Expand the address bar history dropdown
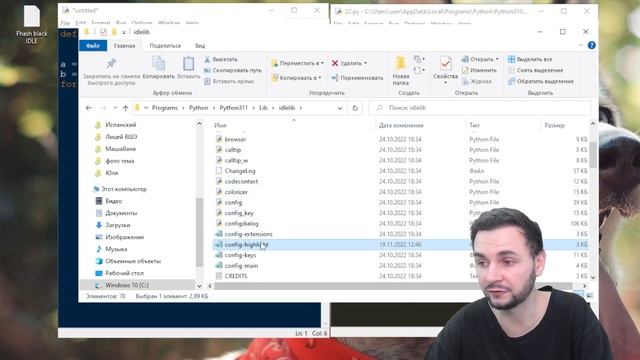The image size is (640, 360). click(340, 108)
